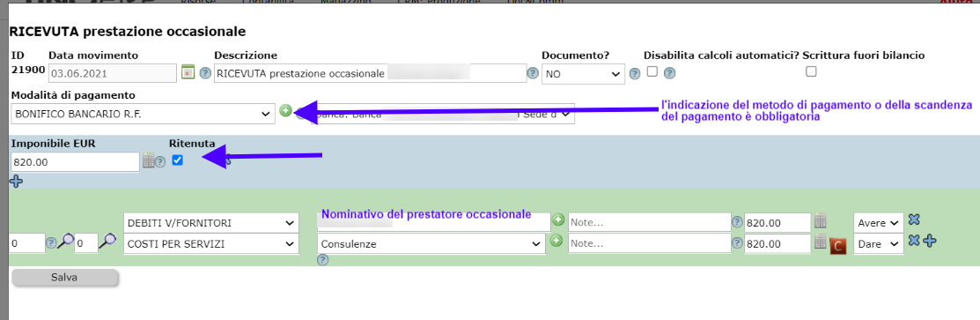Click the Imponibile EUR amount field
This screenshot has height=320, width=980.
point(75,162)
